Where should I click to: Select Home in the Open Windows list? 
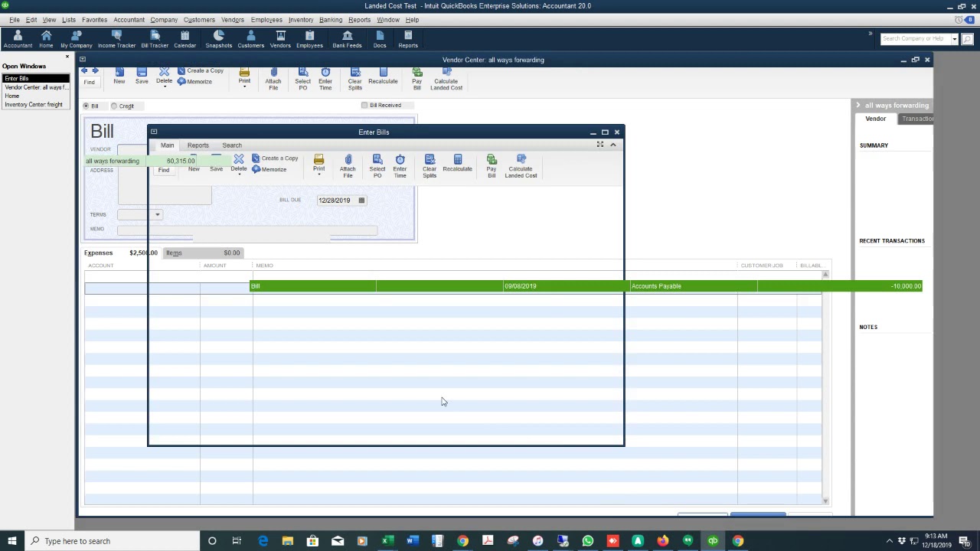pos(12,96)
